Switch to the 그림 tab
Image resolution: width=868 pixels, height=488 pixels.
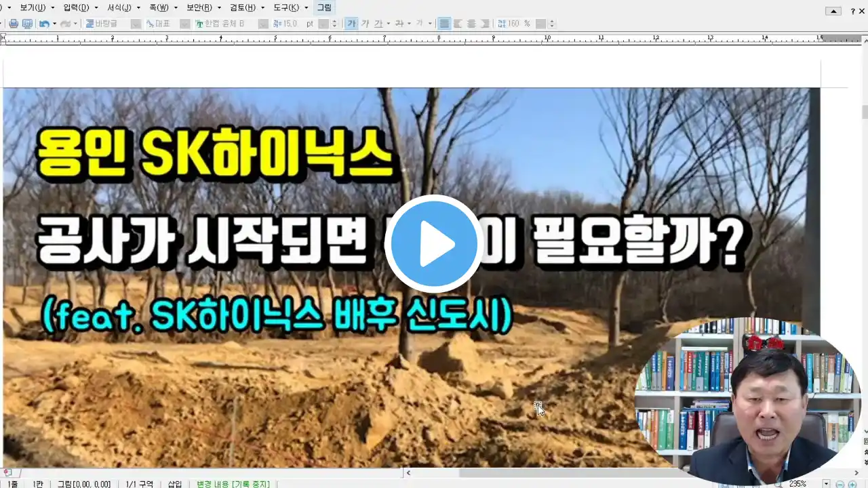(324, 7)
